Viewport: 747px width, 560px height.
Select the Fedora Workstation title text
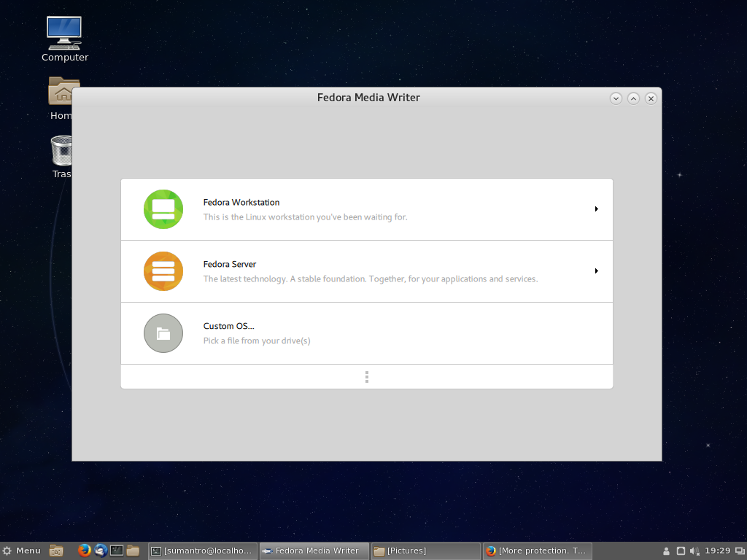point(241,203)
